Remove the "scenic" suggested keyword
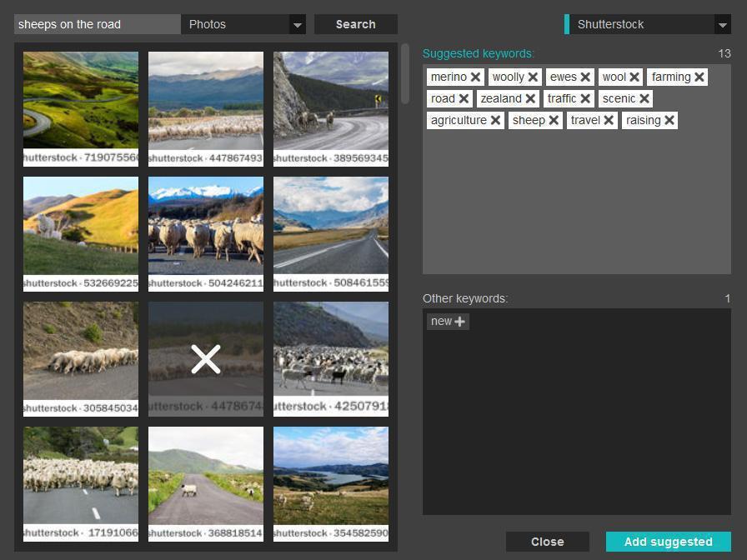This screenshot has height=560, width=747. [x=644, y=98]
